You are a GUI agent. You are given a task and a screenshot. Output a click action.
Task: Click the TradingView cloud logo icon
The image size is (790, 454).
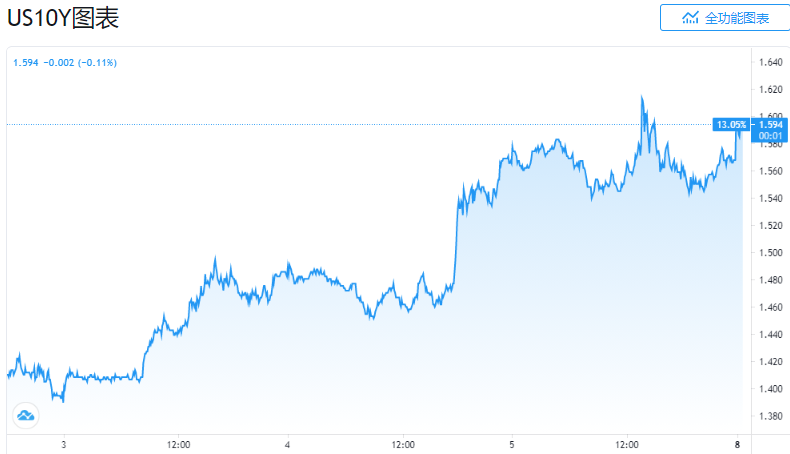click(x=25, y=415)
